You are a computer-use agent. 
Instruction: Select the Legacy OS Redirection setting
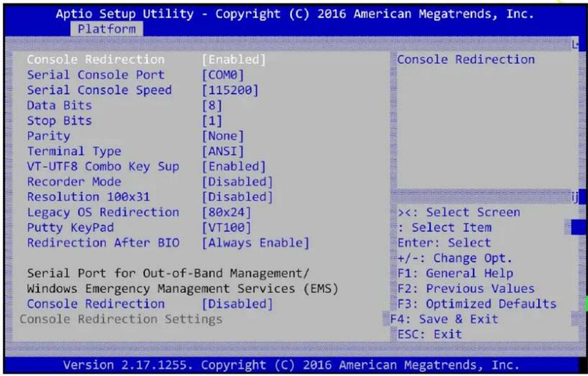tap(103, 212)
